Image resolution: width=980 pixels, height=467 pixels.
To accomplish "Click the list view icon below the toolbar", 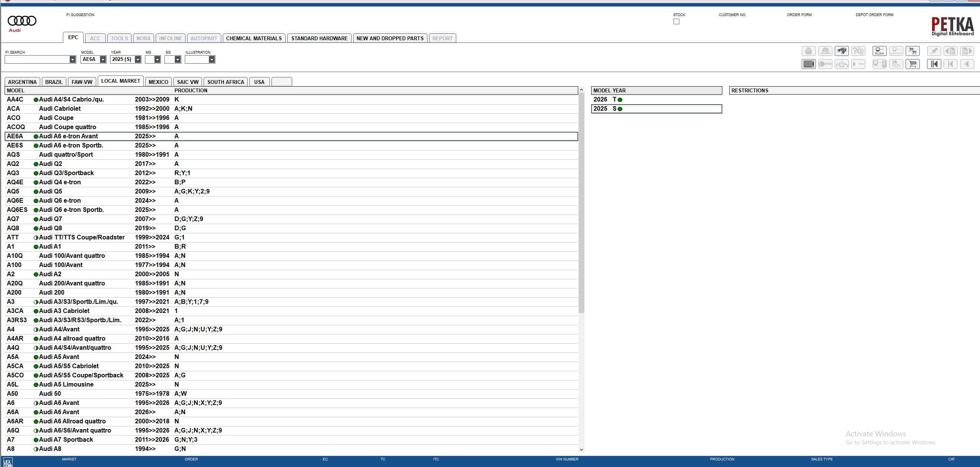I will [x=809, y=64].
